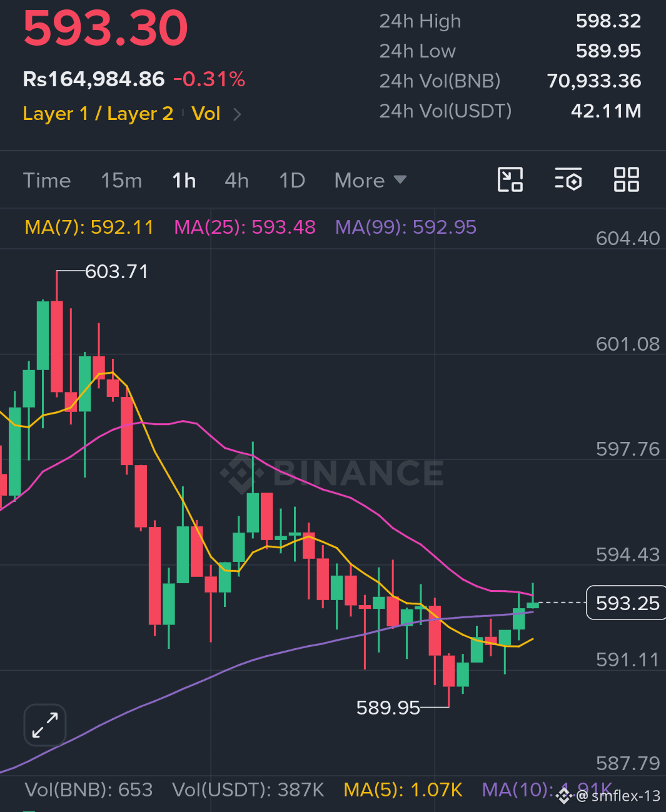Viewport: 666px width, 812px height.
Task: Open the Layer 1 / Layer 2 category link
Action: tap(98, 114)
